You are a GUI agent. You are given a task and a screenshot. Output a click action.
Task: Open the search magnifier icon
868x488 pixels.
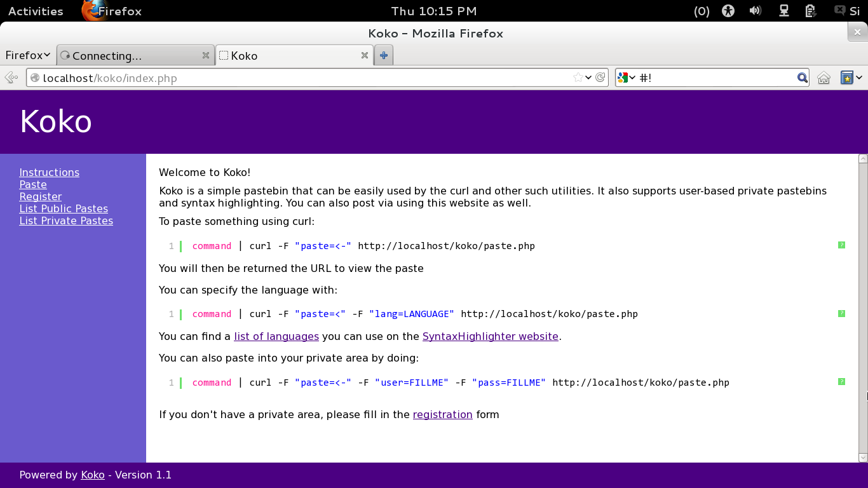coord(801,77)
